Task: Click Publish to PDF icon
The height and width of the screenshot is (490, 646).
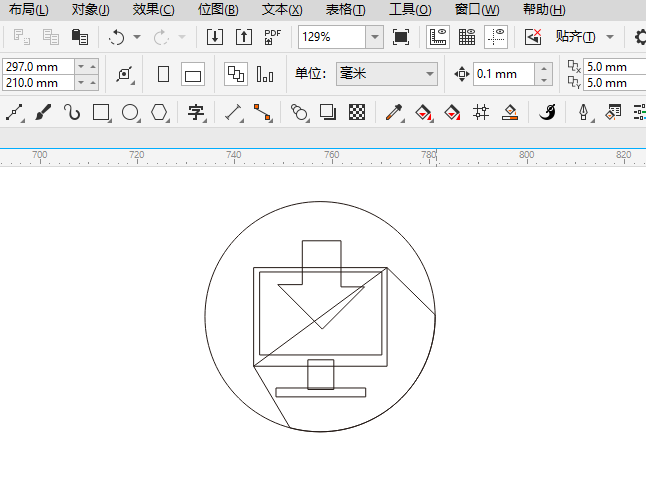Action: click(272, 37)
